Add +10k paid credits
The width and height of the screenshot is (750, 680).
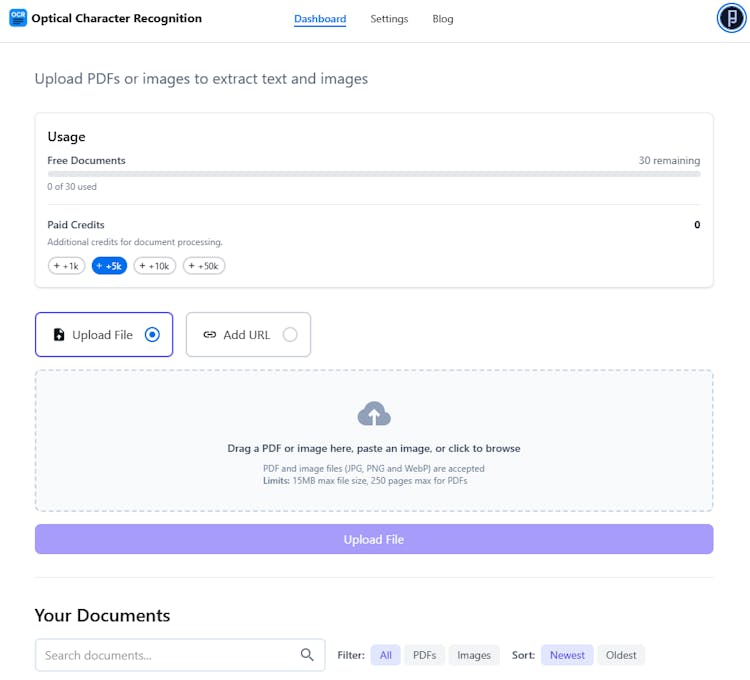[154, 266]
